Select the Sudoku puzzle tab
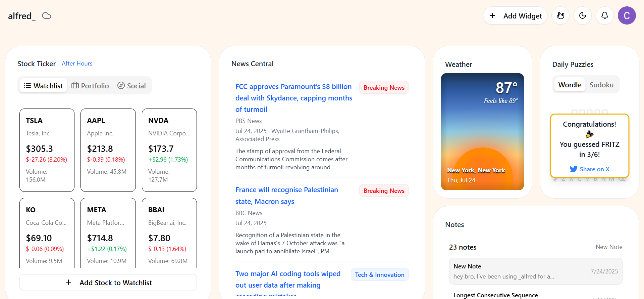The height and width of the screenshot is (299, 644). click(x=601, y=85)
